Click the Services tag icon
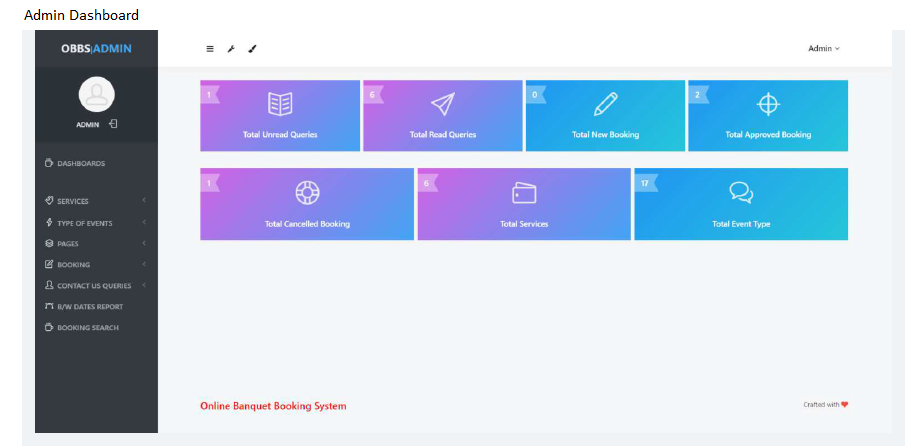This screenshot has width=919, height=446. click(x=49, y=200)
